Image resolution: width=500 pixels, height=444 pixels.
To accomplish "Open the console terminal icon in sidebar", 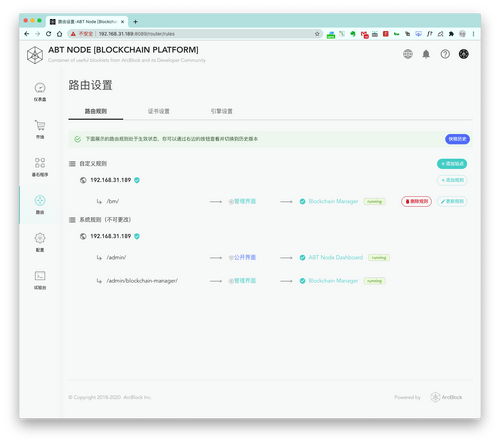I will 40,276.
